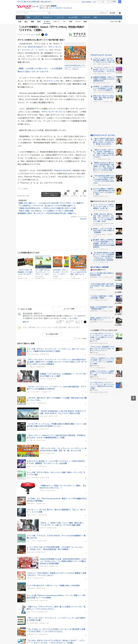Select the 速報 navigation tab
This screenshot has height=644, width=138.
point(28,17)
